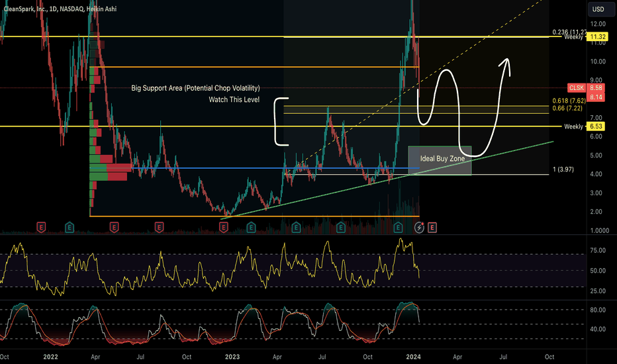
Task: Click teal earnings marker between 2022 and Apr 2022
Action: (70, 227)
